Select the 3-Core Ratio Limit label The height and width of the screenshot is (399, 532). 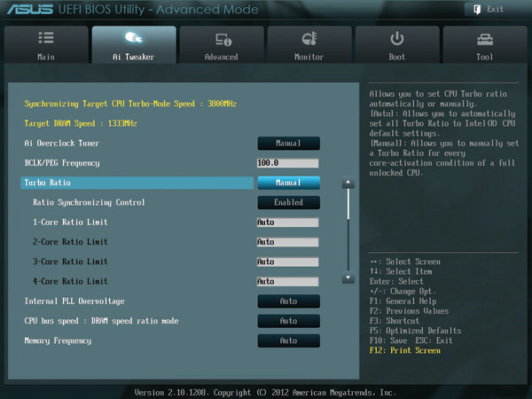[70, 262]
